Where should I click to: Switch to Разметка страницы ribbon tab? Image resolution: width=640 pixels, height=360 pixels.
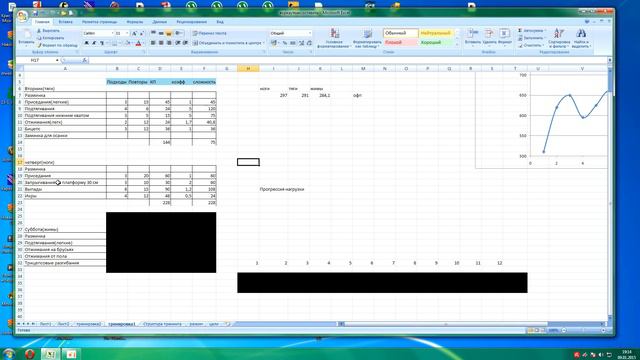[x=99, y=22]
